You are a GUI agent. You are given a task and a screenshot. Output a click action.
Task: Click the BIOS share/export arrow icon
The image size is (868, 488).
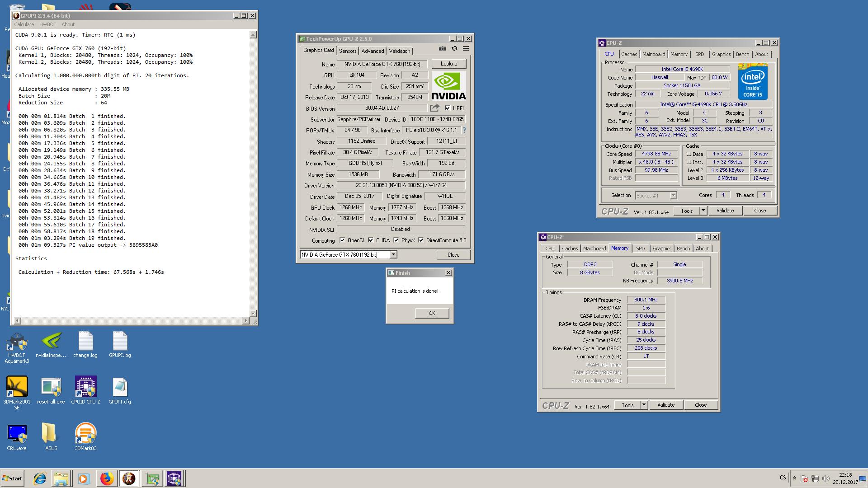pos(434,108)
